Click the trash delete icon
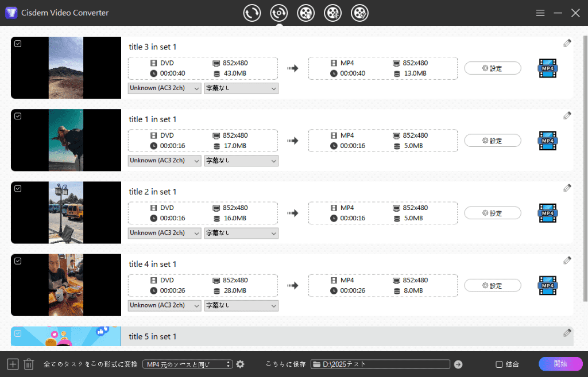 pos(29,364)
